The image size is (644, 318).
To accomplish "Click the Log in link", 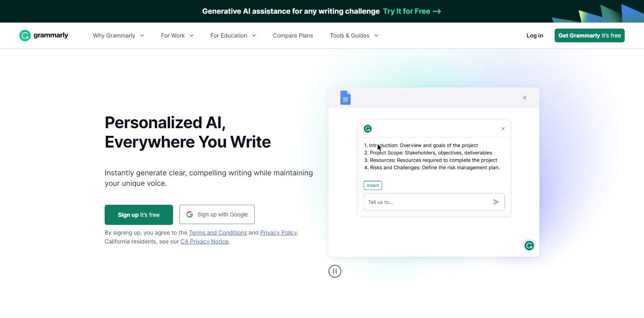I will [x=535, y=35].
